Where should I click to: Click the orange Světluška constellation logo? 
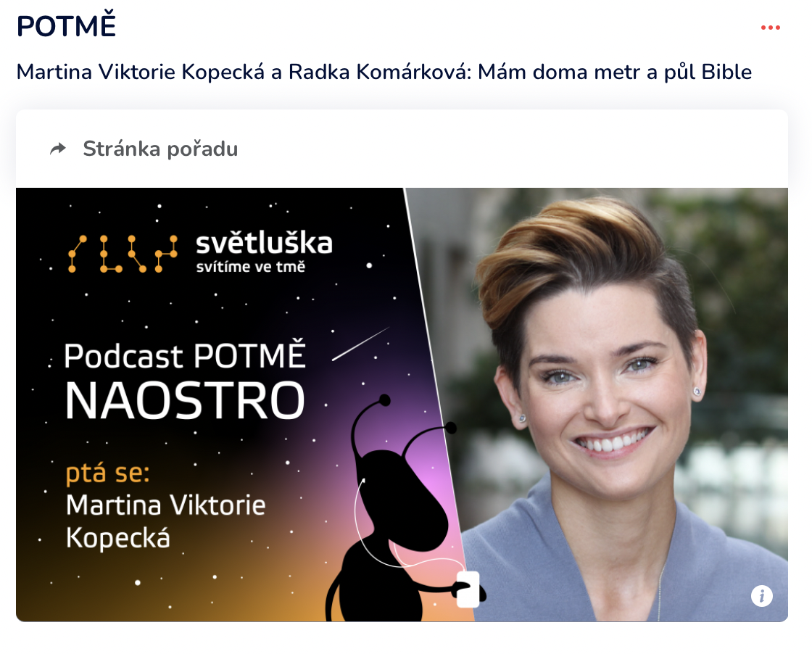click(x=123, y=254)
